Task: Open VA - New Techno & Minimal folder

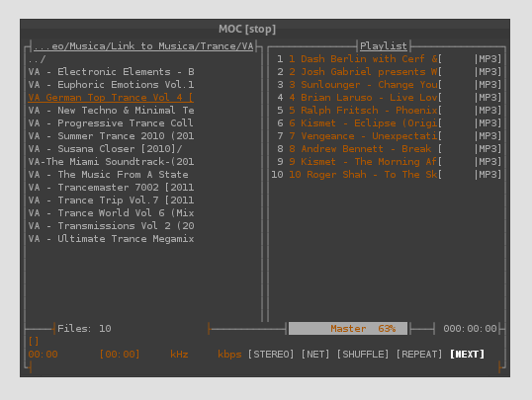Action: [x=111, y=111]
